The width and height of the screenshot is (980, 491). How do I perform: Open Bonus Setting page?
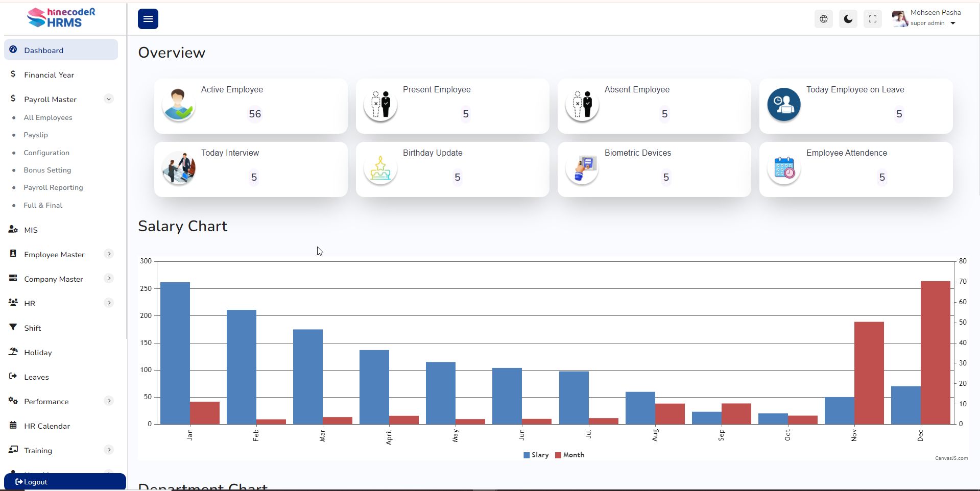[x=47, y=170]
